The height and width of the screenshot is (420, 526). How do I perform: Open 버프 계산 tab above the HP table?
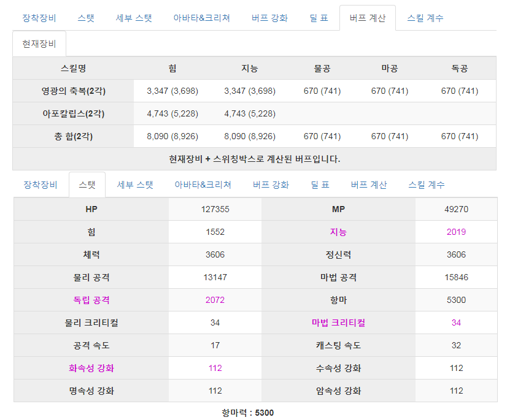point(369,185)
